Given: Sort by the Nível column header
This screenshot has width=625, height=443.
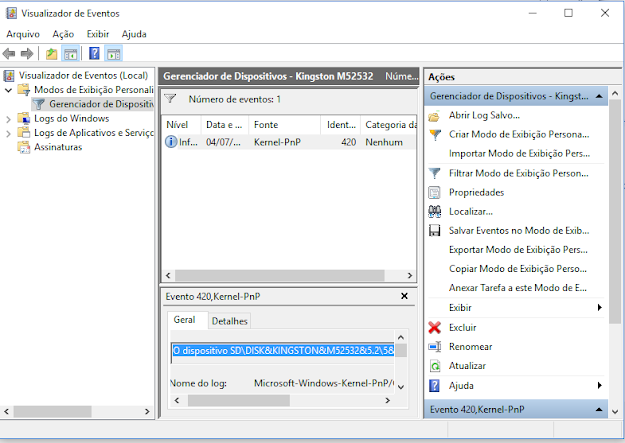Looking at the screenshot, I should (x=182, y=125).
